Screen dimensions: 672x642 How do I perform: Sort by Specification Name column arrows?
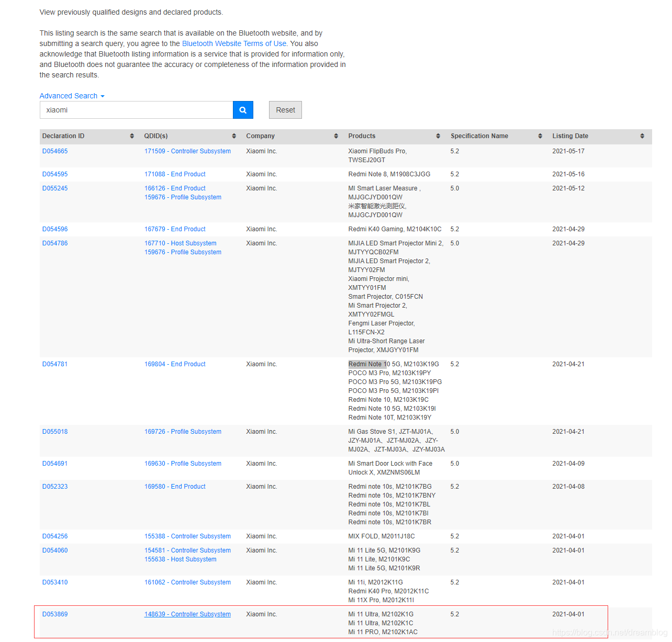pos(540,136)
